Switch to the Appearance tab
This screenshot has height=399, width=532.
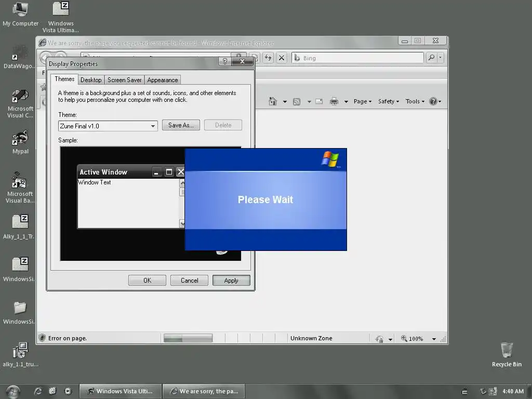point(163,79)
